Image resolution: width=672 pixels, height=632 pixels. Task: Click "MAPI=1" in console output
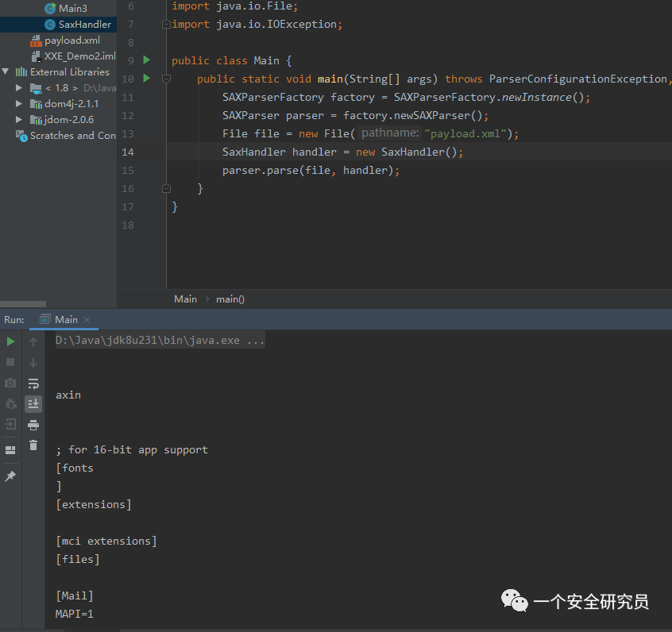click(x=74, y=614)
